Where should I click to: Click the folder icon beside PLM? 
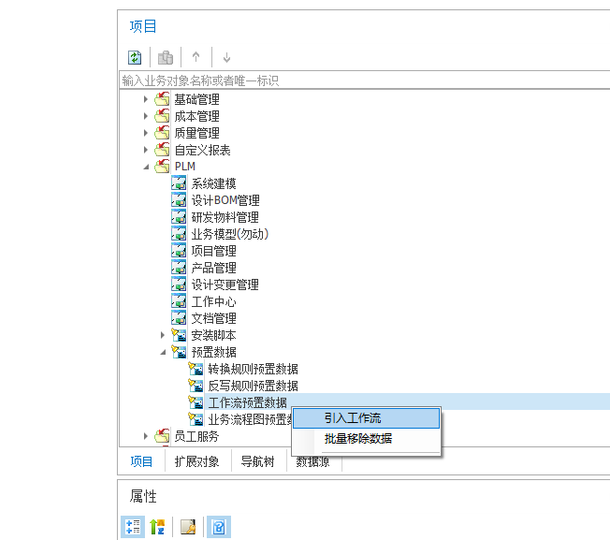point(162,166)
